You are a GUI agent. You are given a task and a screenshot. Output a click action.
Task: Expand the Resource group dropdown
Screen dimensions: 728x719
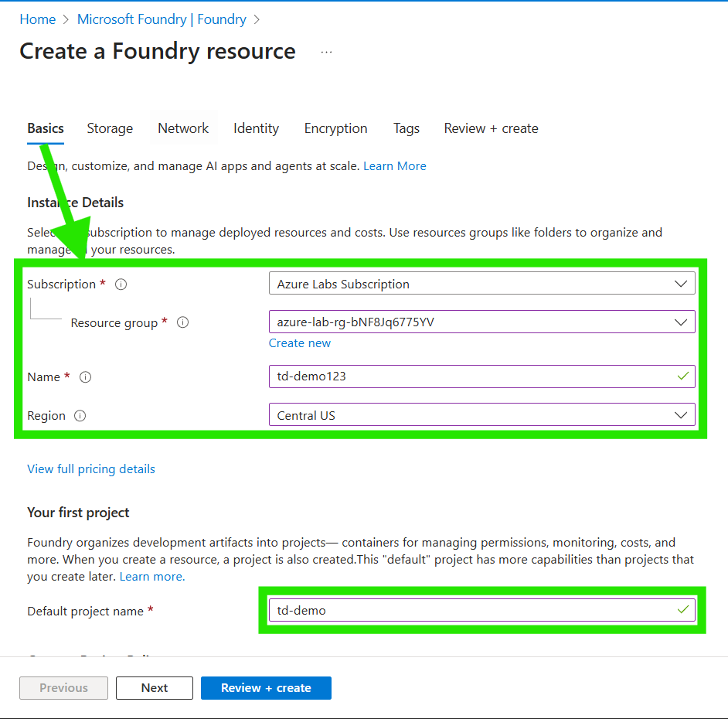pos(481,322)
